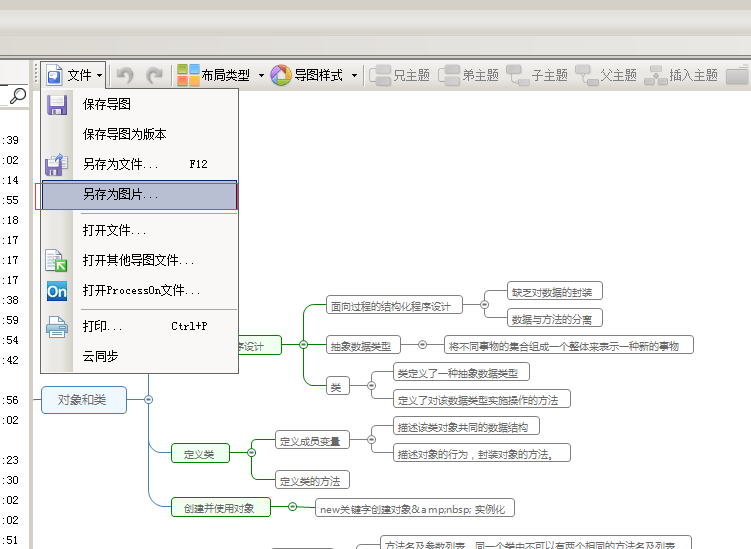Click the undo arrow in the toolbar
Viewport: 751px width, 549px height.
(125, 75)
